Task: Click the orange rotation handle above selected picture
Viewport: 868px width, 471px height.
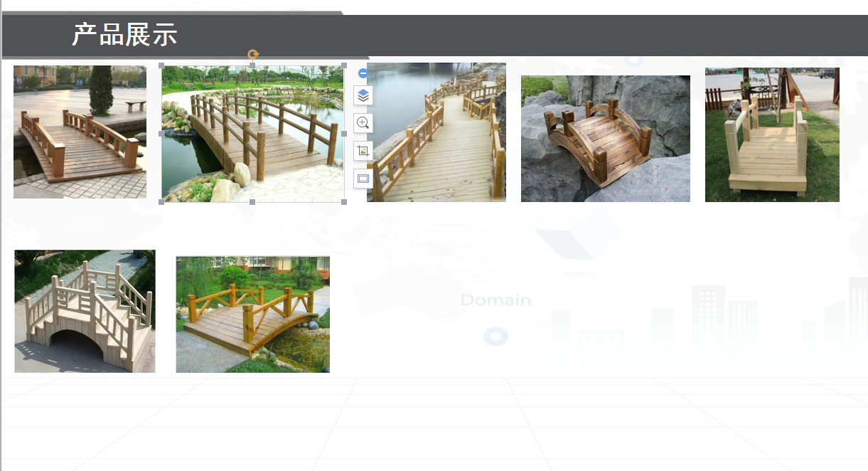Action: pos(253,54)
